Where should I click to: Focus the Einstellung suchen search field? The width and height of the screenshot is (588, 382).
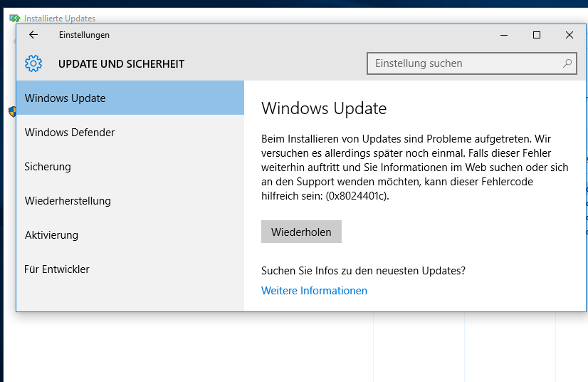tap(471, 63)
